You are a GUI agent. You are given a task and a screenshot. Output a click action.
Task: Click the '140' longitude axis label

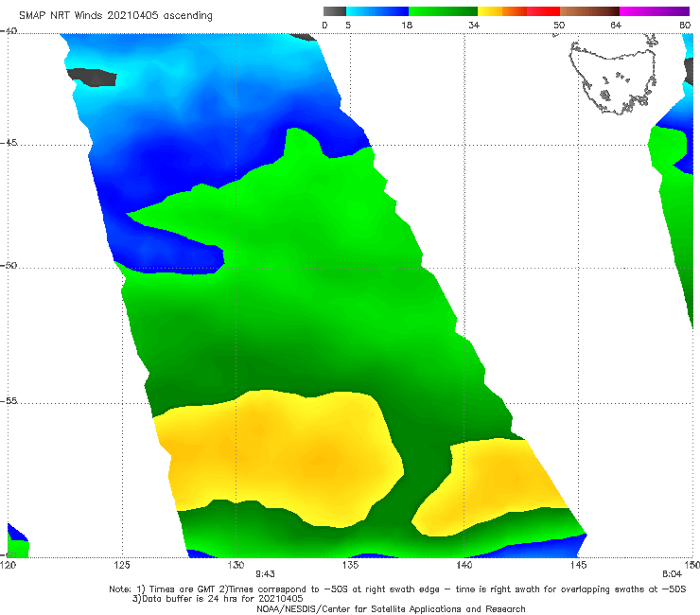coord(464,566)
